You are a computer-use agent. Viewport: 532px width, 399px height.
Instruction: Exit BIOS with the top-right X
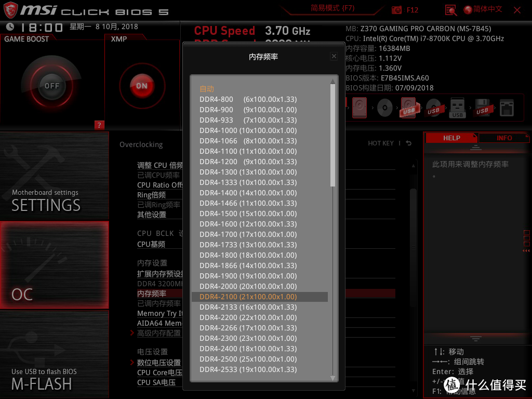coord(517,10)
